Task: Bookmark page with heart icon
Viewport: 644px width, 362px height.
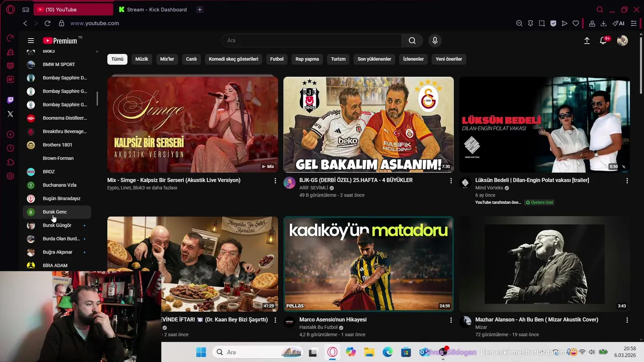Action: pos(576,23)
